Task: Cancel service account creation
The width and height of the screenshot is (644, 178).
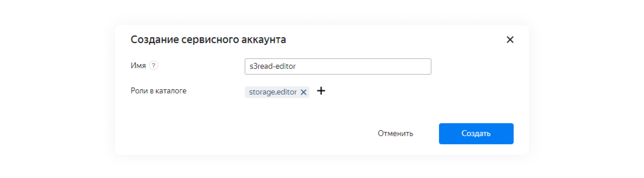Action: (395, 133)
